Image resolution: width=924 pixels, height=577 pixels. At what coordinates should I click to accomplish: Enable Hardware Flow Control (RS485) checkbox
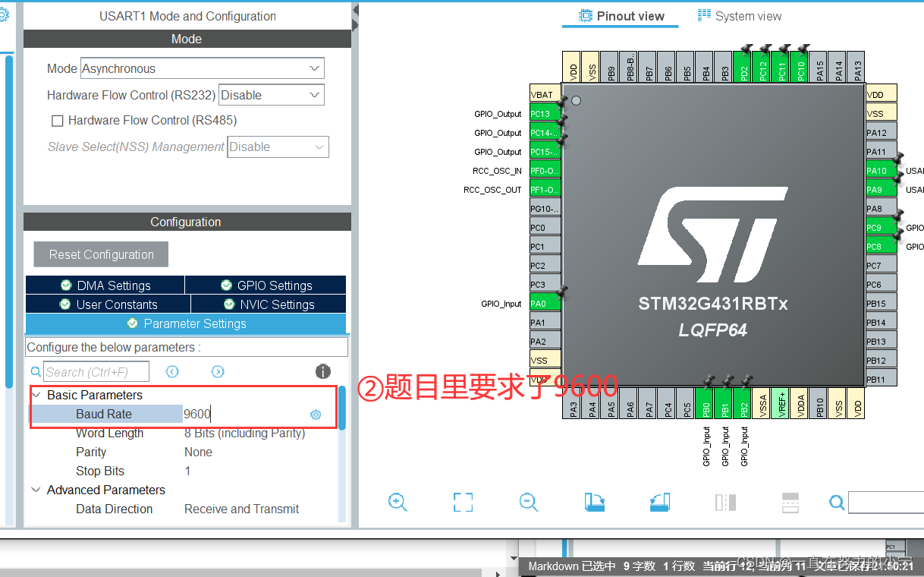pos(57,121)
